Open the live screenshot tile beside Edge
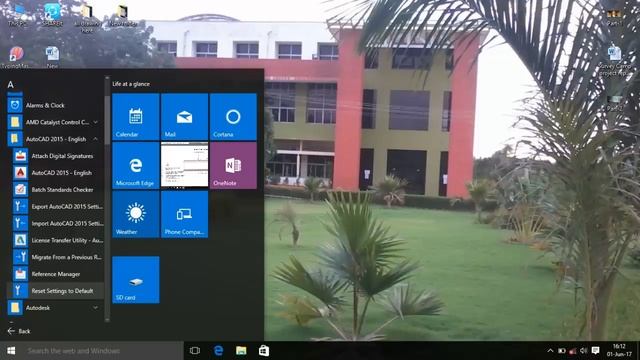Viewport: 640px width, 360px height. point(184,164)
